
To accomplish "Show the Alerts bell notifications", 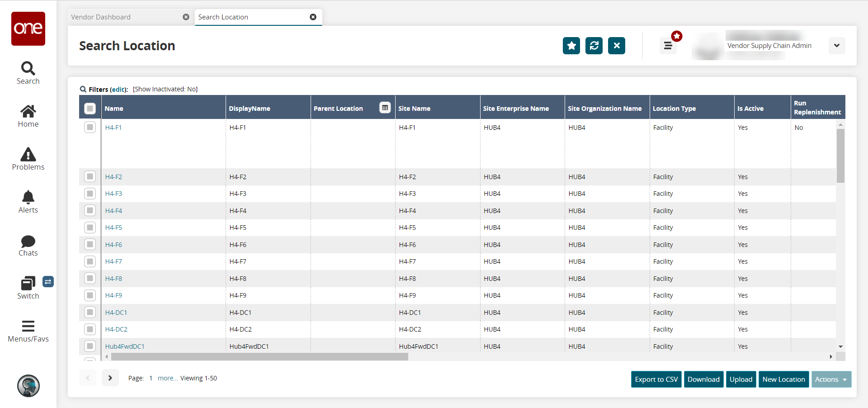I will tap(28, 202).
